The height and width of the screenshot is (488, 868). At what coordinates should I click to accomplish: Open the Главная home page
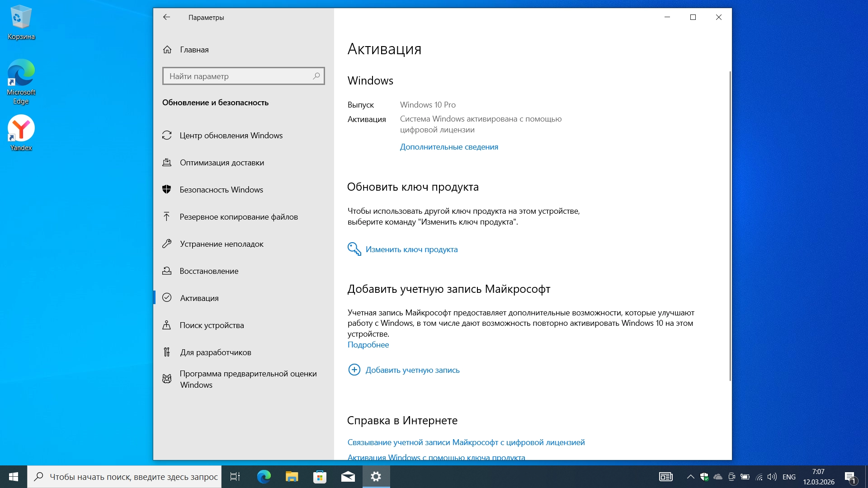pyautogui.click(x=194, y=50)
